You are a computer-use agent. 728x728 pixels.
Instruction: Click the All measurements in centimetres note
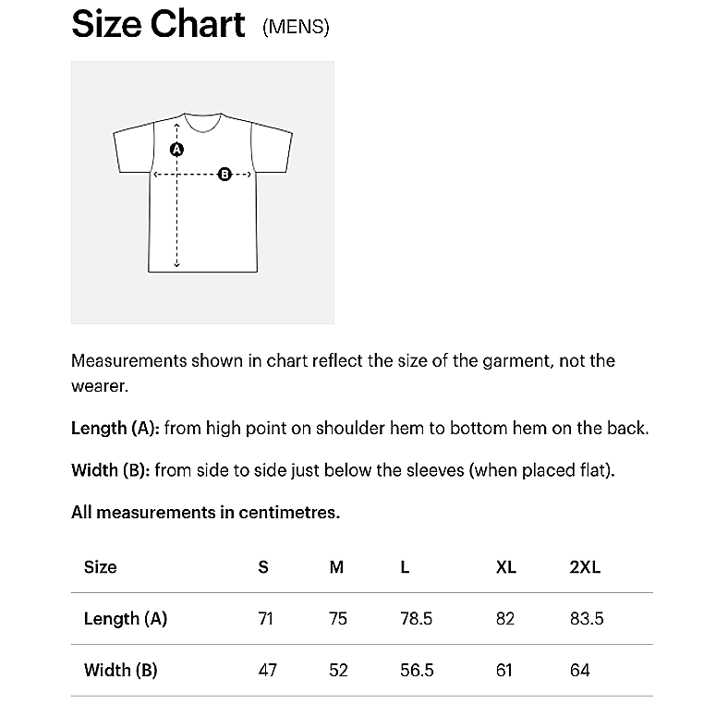point(206,512)
